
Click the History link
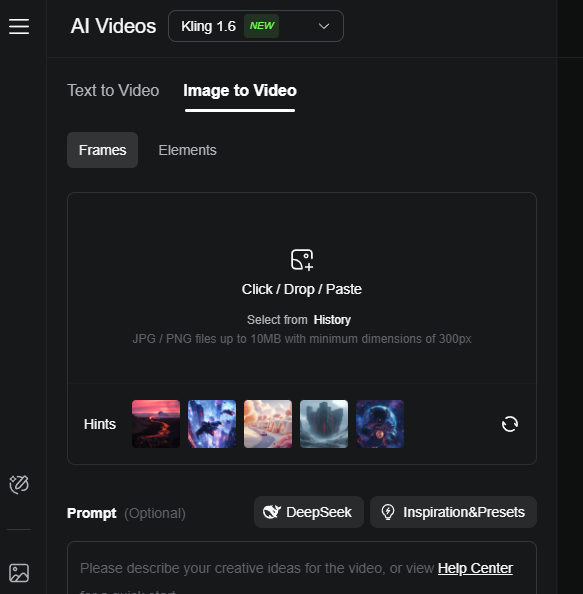click(x=332, y=320)
